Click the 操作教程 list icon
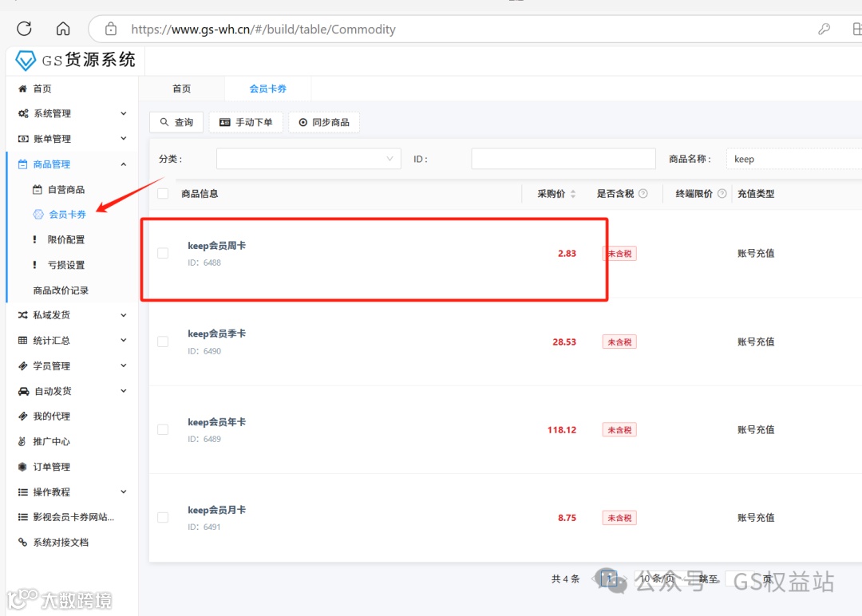The height and width of the screenshot is (616, 862). click(x=22, y=492)
